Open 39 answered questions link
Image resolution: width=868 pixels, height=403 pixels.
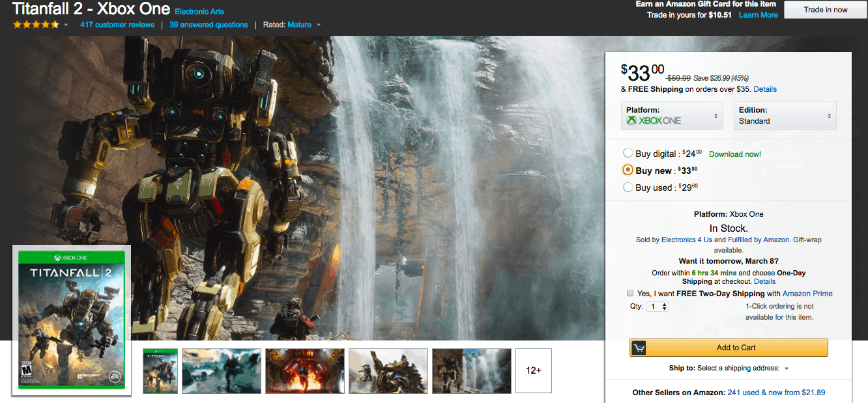(x=209, y=25)
